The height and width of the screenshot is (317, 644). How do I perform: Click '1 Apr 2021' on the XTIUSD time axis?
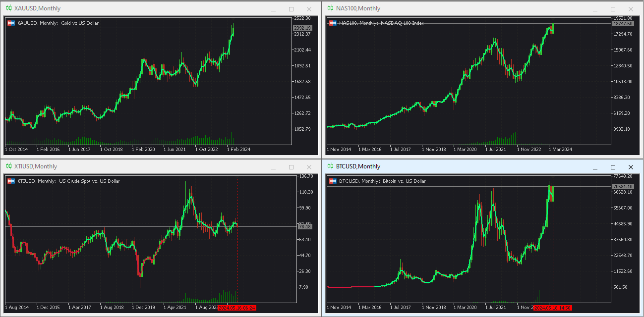pyautogui.click(x=176, y=308)
